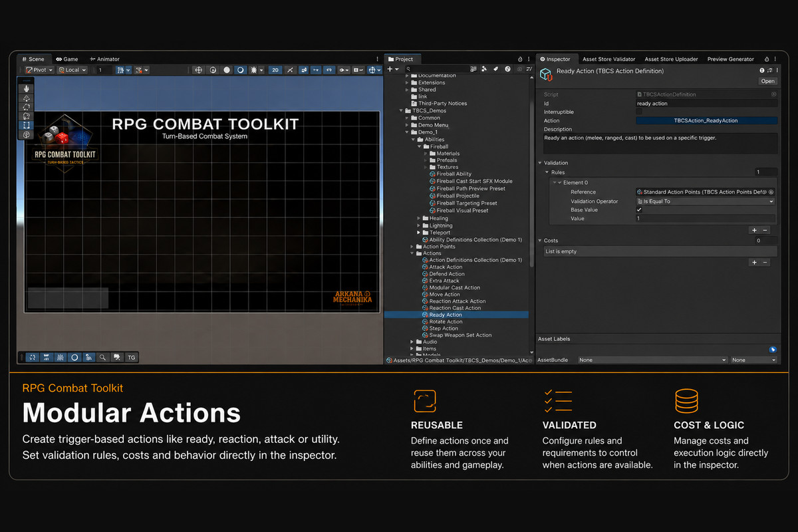Click the Asset Labels blue tag icon
Image resolution: width=798 pixels, height=532 pixels.
coord(773,349)
